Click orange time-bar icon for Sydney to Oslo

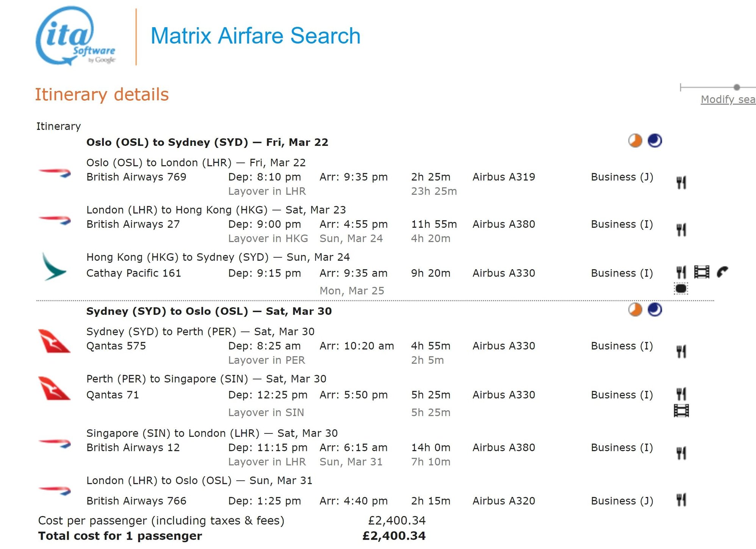635,310
